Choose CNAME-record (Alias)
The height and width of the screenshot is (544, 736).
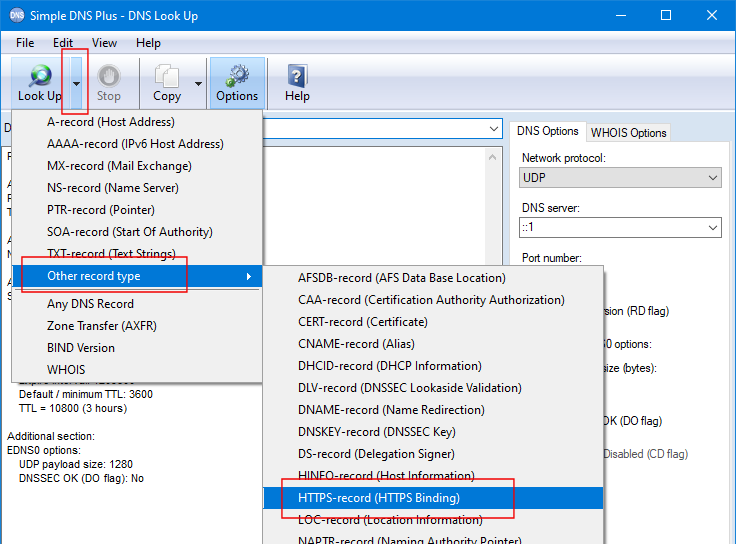(x=433, y=344)
